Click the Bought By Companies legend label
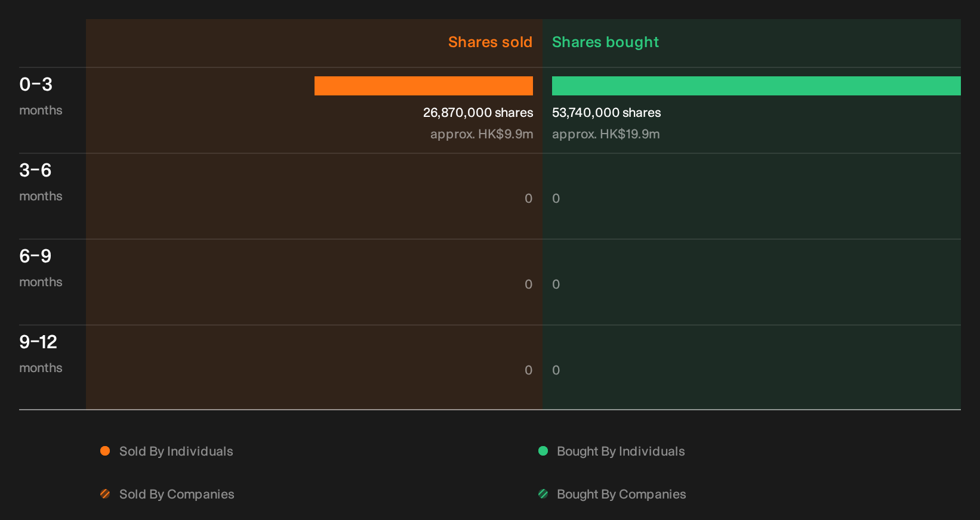 tap(621, 494)
